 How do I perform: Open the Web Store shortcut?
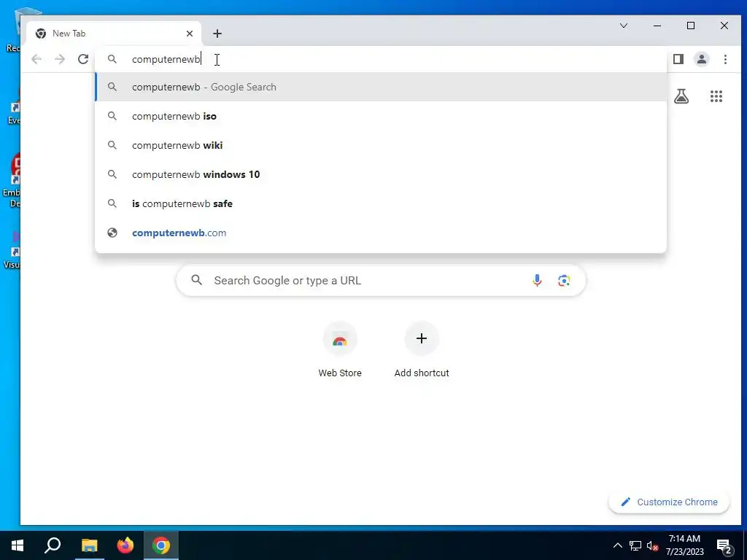(x=340, y=350)
